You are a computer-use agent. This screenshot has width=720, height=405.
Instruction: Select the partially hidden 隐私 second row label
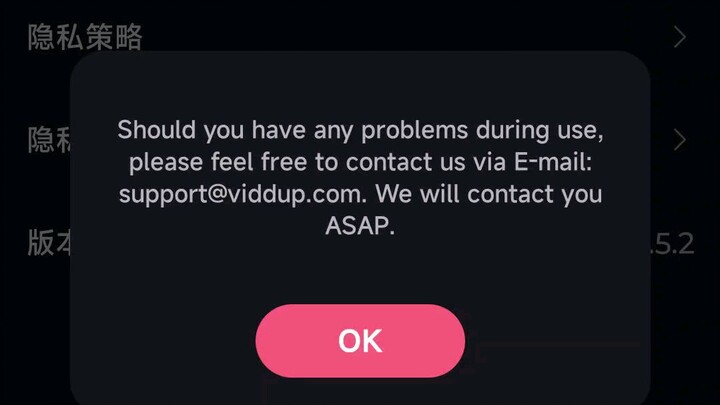tap(50, 140)
